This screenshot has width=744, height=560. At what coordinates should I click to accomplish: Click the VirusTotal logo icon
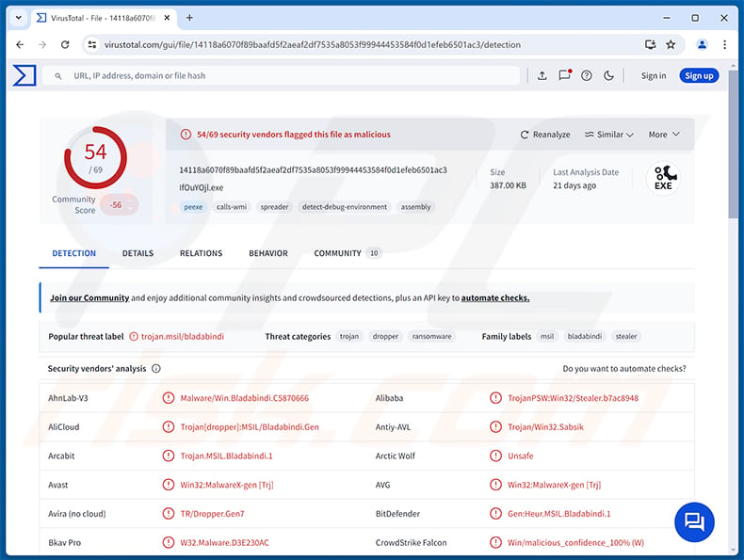click(24, 75)
